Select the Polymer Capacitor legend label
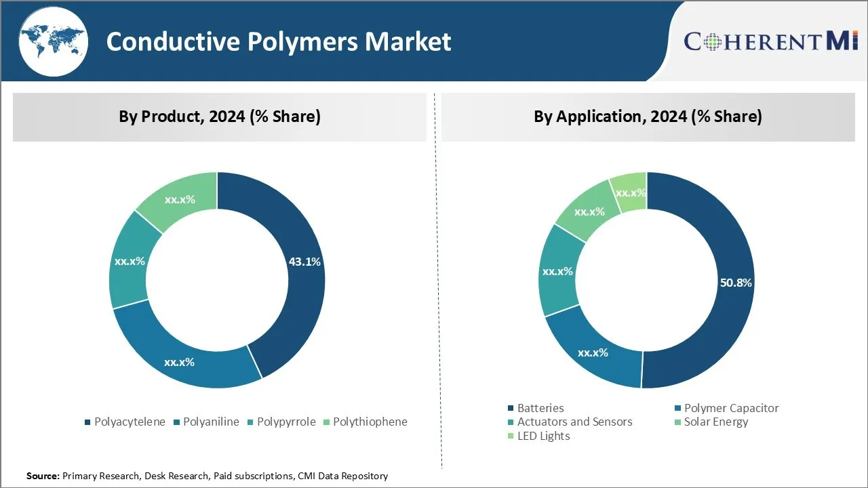Screen dimensions: 868x488 tap(731, 408)
